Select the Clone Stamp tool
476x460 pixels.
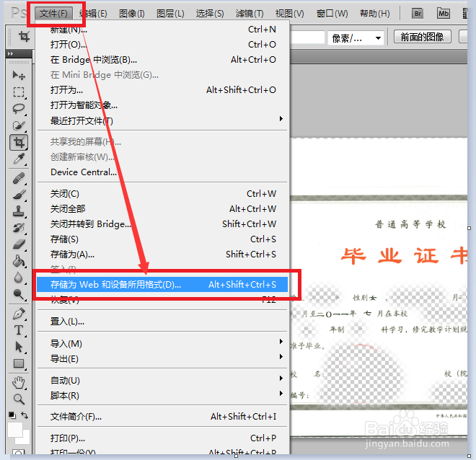pos(19,211)
